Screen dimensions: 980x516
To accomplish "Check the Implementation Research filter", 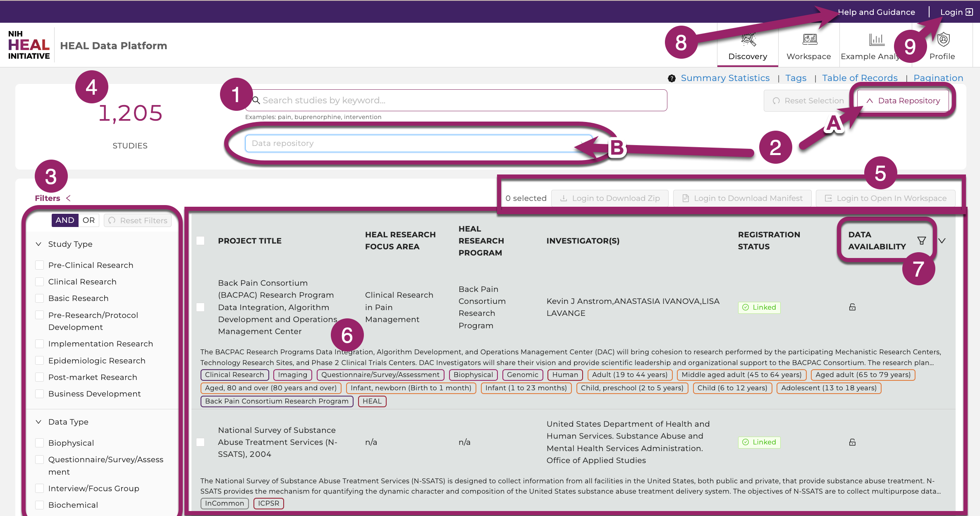I will [x=40, y=344].
